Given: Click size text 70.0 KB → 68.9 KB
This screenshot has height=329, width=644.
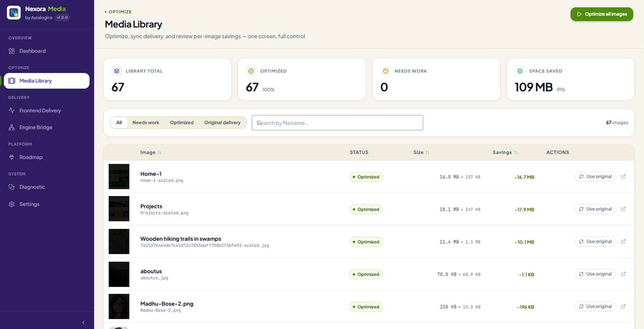Looking at the screenshot, I should pos(459,274).
